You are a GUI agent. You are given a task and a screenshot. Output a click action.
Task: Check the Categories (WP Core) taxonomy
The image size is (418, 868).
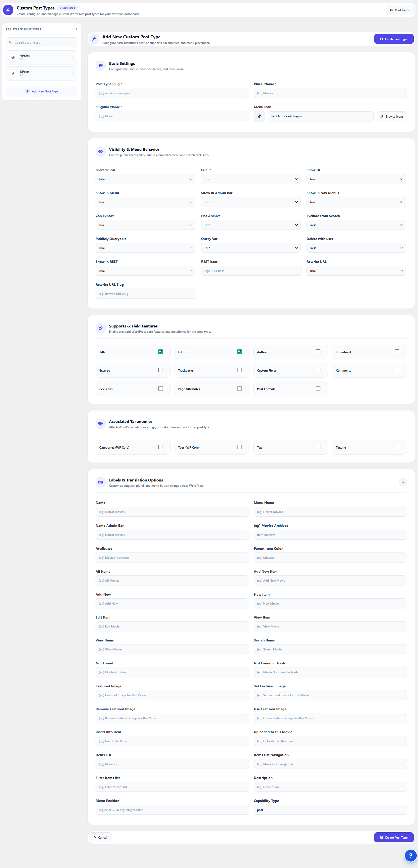pos(161,448)
